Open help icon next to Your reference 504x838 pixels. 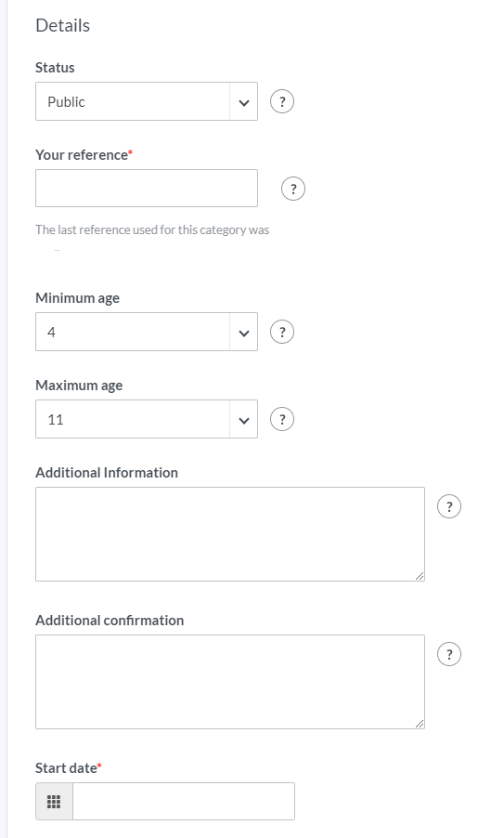pos(293,189)
